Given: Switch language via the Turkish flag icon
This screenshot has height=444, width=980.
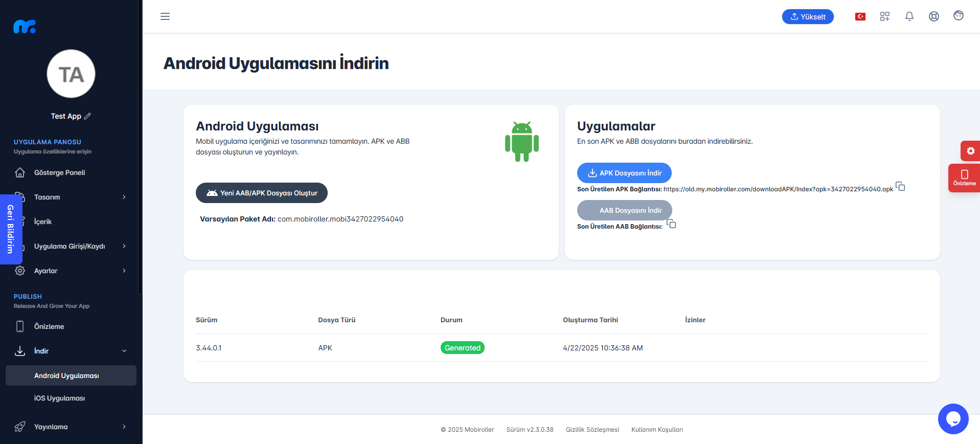Looking at the screenshot, I should pos(860,17).
